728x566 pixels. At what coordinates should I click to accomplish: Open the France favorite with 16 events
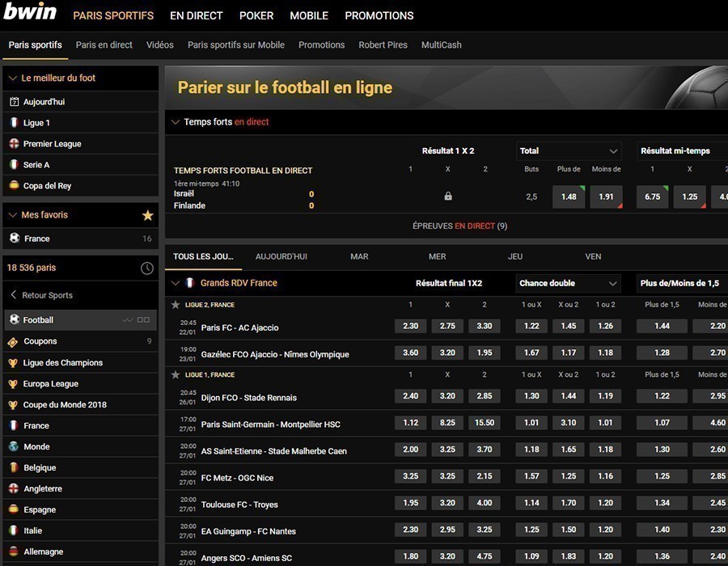tap(80, 239)
